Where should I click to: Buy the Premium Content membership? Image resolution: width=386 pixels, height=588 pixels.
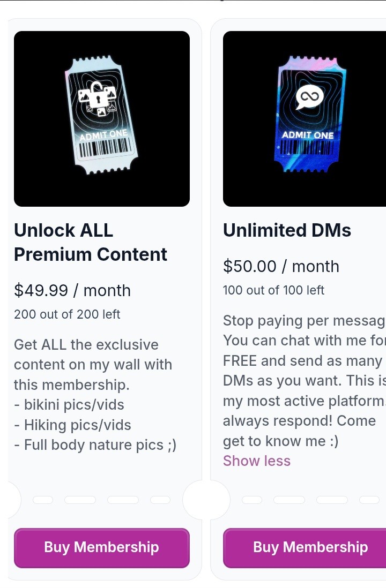[102, 547]
